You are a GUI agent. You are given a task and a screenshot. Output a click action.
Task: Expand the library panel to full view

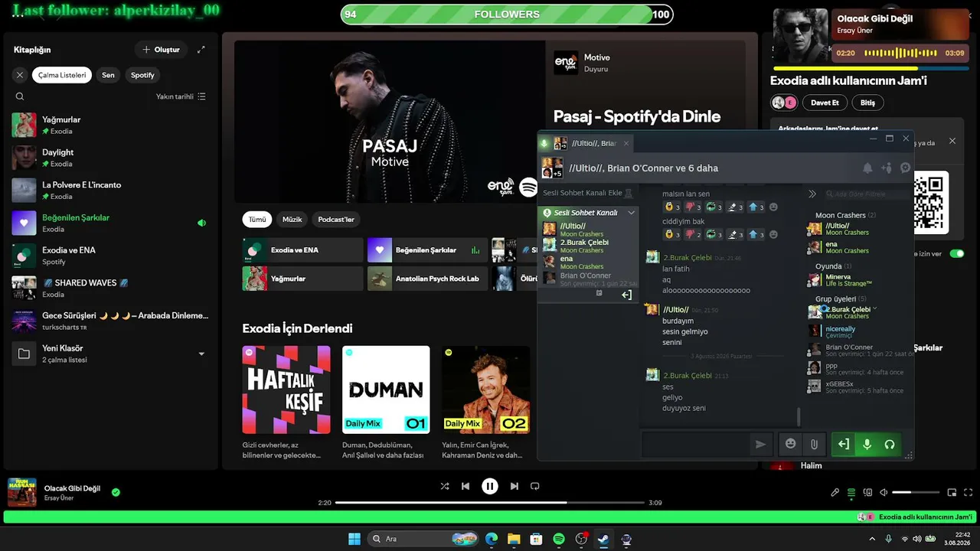(x=201, y=50)
